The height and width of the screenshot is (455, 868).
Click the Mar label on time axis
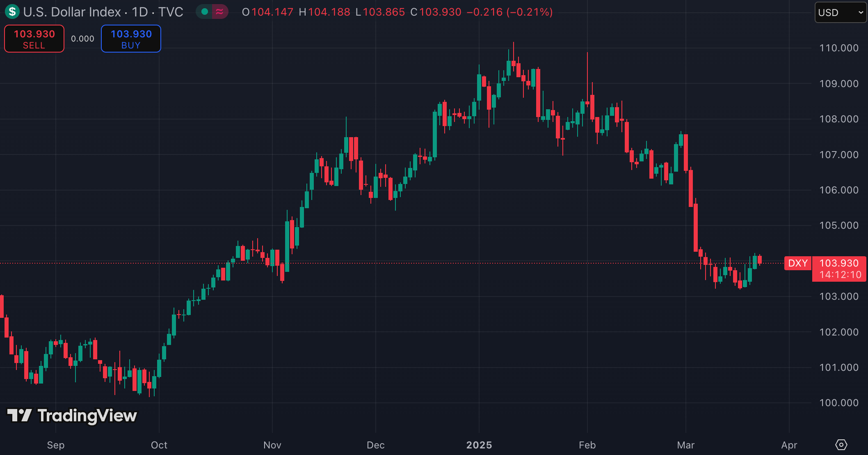click(x=686, y=445)
